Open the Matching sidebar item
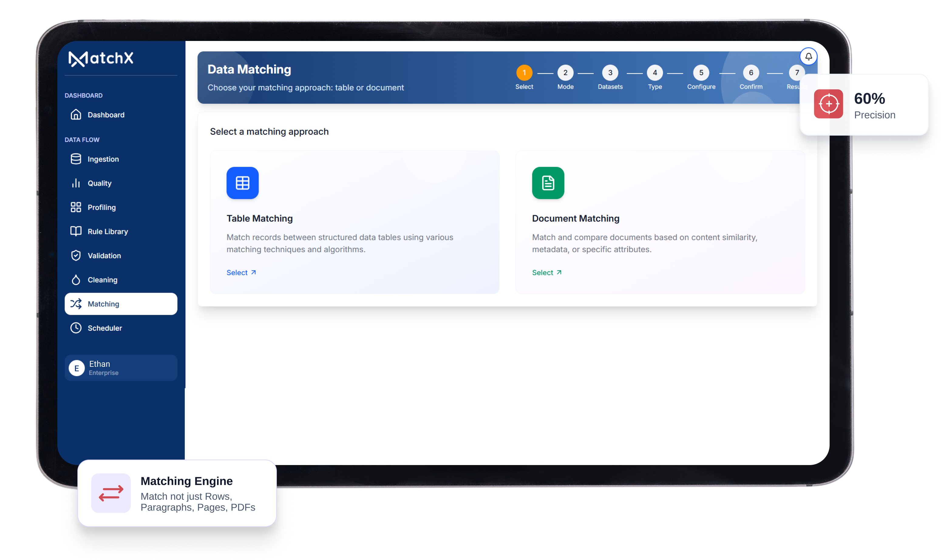The height and width of the screenshot is (560, 941). (x=121, y=304)
